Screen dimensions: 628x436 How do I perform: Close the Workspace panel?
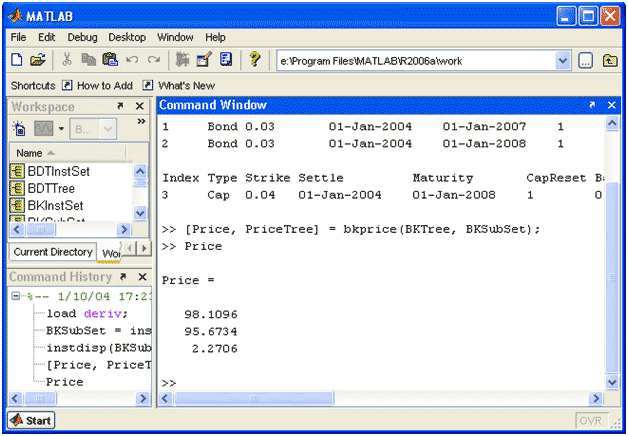click(x=139, y=106)
